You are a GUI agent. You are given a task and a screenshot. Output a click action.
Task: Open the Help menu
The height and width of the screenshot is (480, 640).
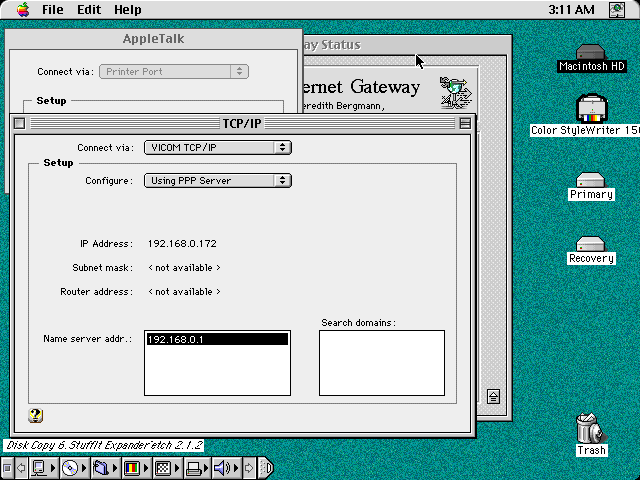point(127,9)
